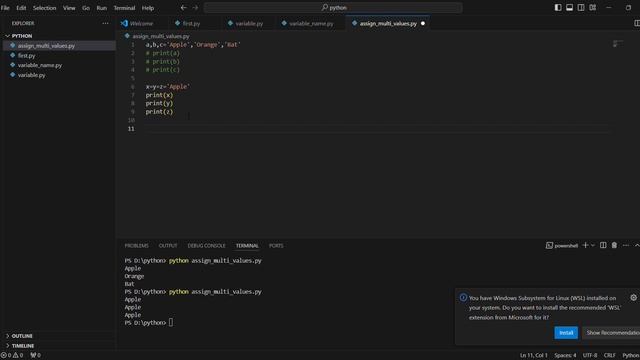Click the editor minimap

tap(618, 43)
